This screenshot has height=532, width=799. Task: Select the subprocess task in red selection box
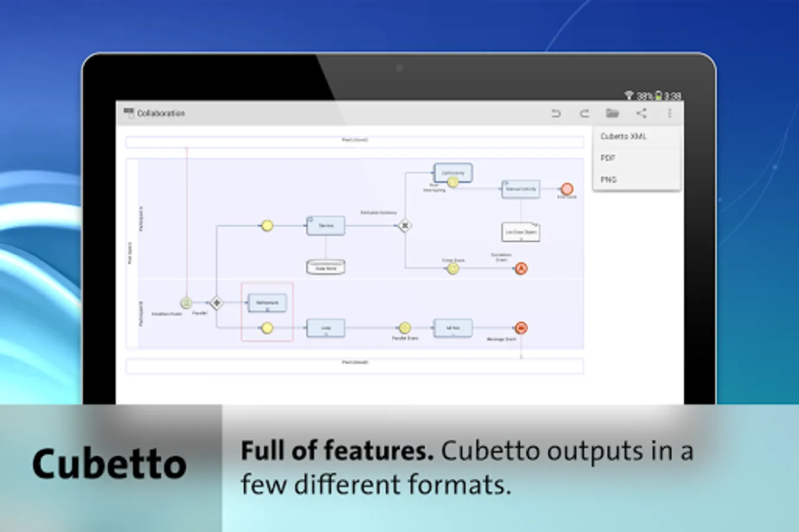click(267, 303)
